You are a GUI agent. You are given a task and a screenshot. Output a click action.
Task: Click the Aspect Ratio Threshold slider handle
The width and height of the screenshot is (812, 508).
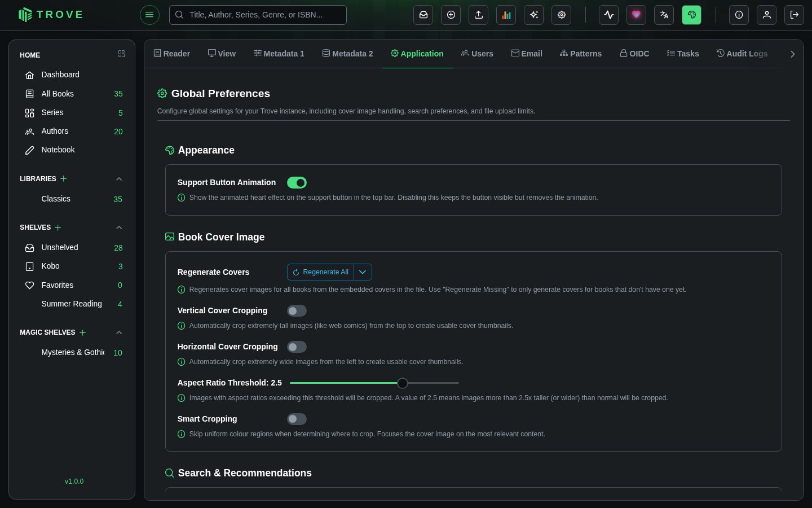pyautogui.click(x=402, y=383)
